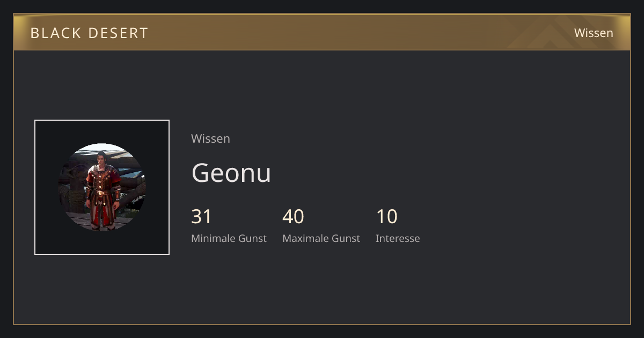Screen dimensions: 644x338
Task: Click the circular NPC avatar image
Action: tap(102, 187)
